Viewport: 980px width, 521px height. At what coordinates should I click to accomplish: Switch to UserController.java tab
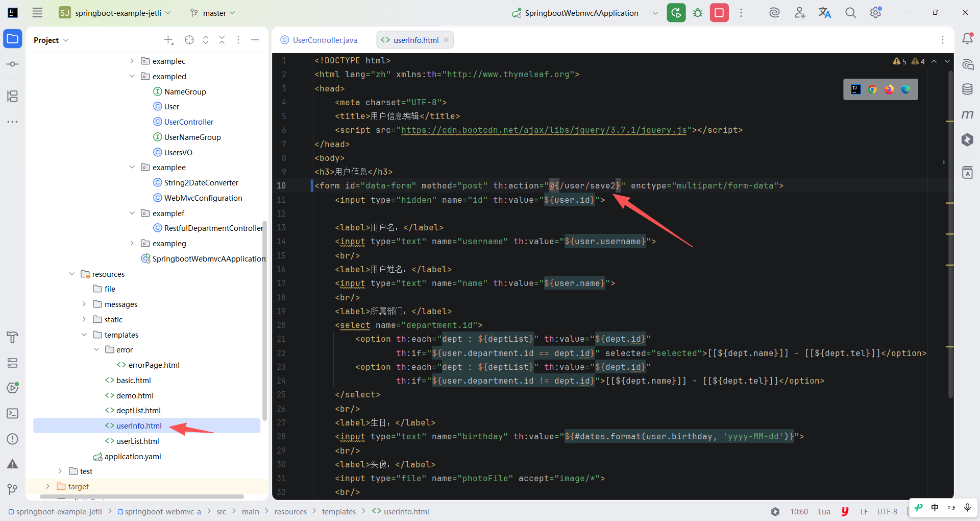319,40
